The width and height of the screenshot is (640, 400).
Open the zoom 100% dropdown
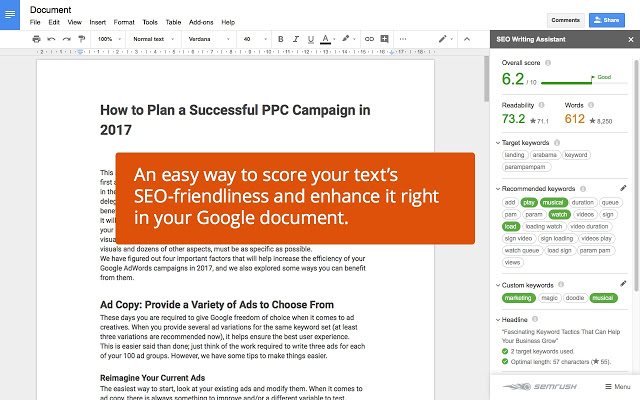(109, 39)
